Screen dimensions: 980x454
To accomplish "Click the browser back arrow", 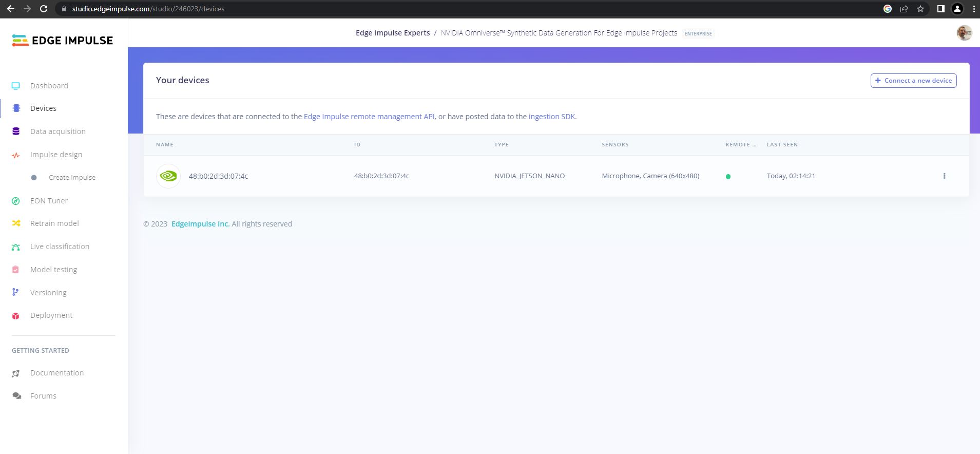I will tap(11, 9).
